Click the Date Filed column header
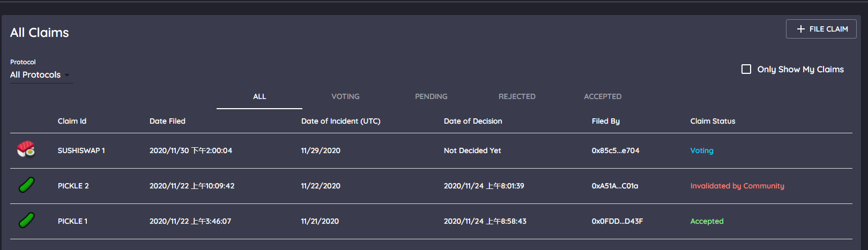 (167, 121)
